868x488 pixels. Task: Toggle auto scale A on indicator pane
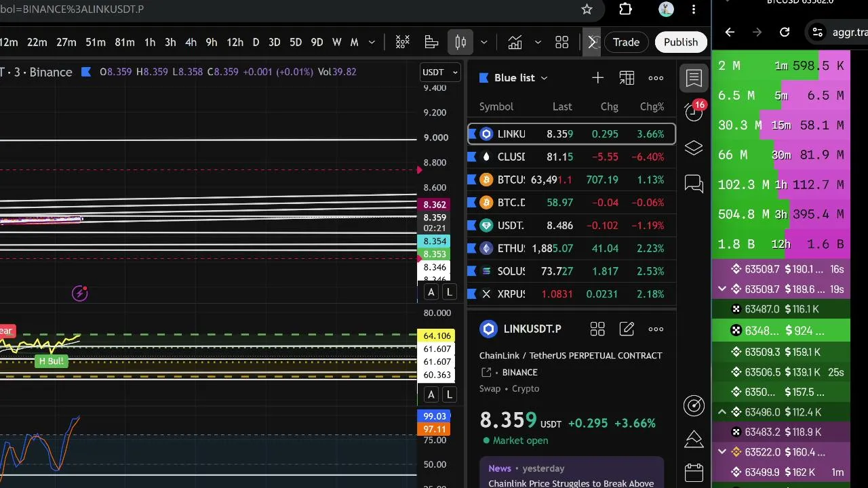coord(431,394)
